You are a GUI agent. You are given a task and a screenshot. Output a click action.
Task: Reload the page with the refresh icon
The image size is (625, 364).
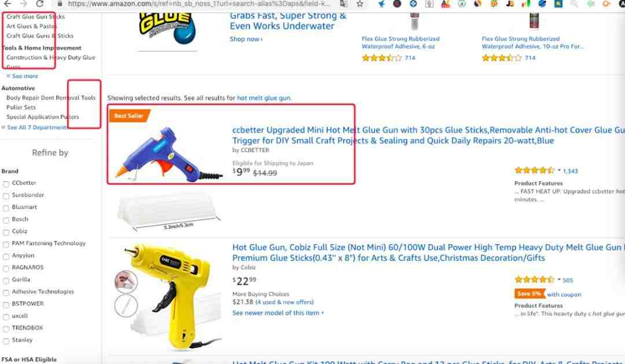pyautogui.click(x=39, y=3)
